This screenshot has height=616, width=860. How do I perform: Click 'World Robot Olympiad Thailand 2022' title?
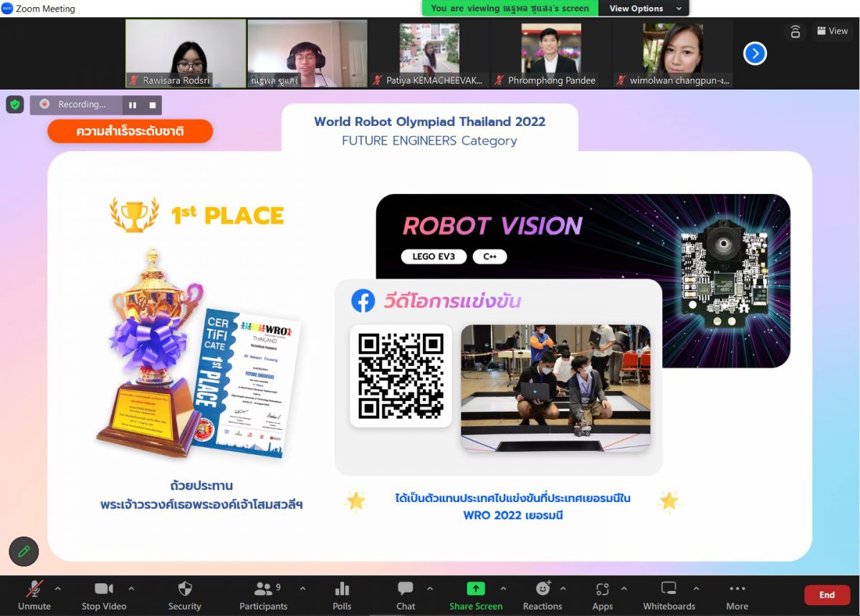coord(429,121)
